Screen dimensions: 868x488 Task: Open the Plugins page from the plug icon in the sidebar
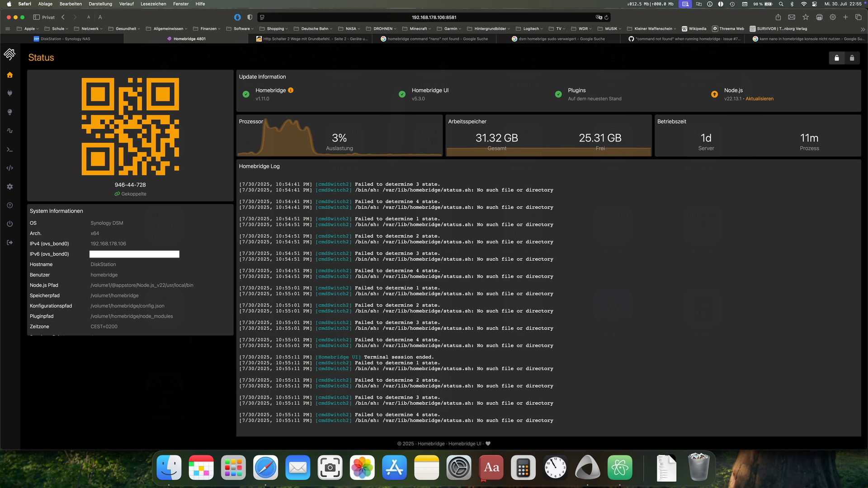click(x=9, y=94)
